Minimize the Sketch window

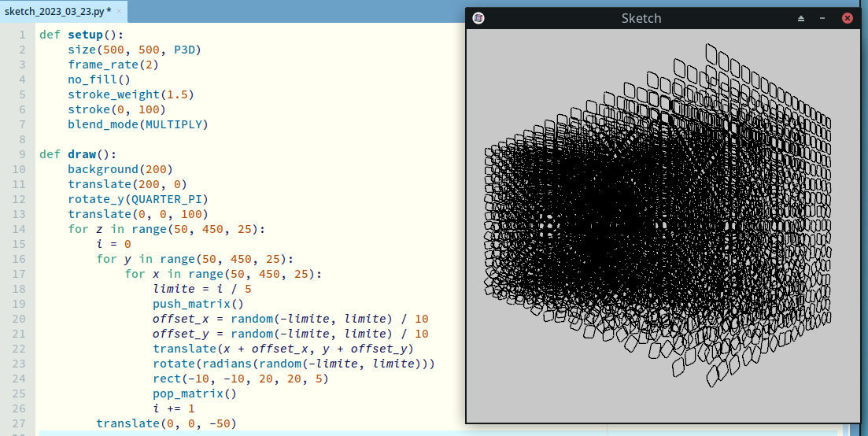point(822,18)
